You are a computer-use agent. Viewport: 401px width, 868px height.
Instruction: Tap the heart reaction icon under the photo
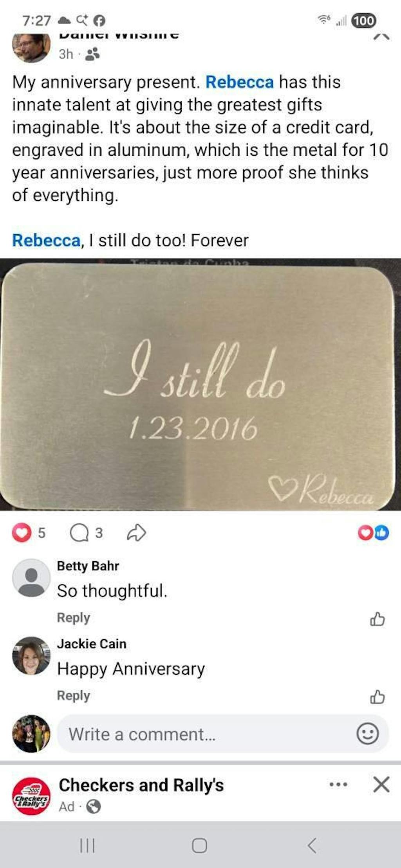(22, 533)
